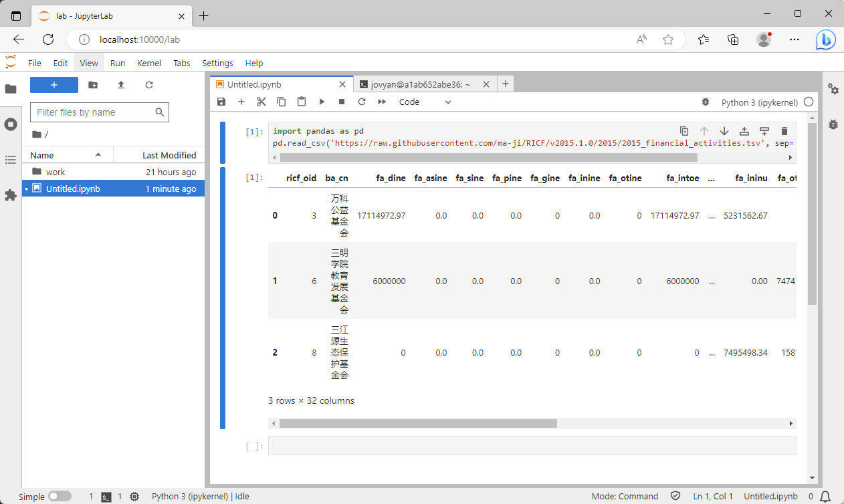Viewport: 844px width, 504px height.
Task: Open the Code cell type dropdown
Action: click(425, 102)
